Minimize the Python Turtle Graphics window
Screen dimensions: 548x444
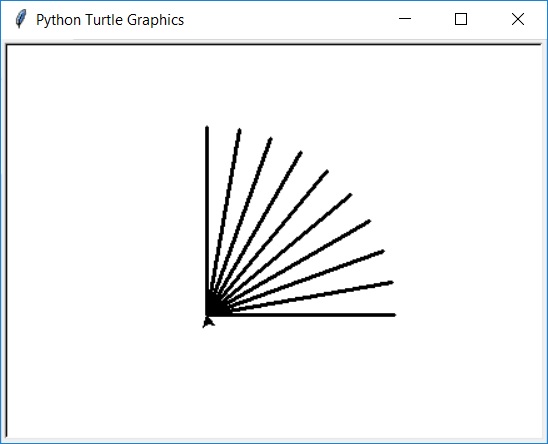(405, 19)
